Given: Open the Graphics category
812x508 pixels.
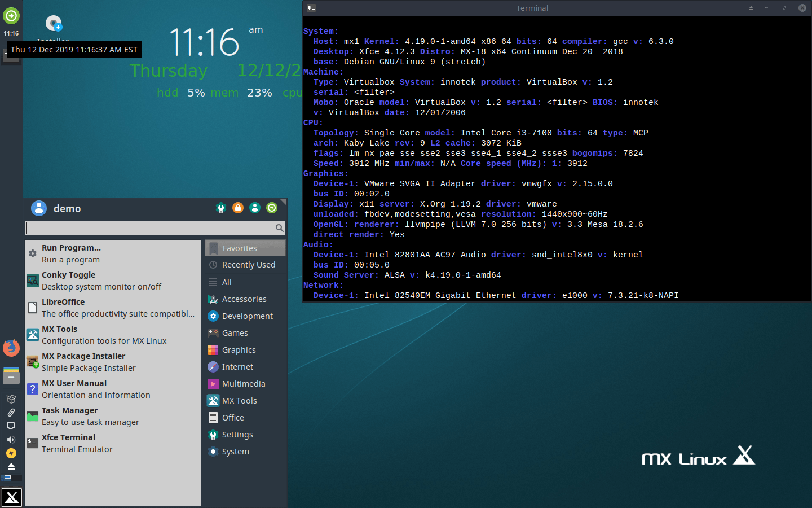Looking at the screenshot, I should [245, 350].
